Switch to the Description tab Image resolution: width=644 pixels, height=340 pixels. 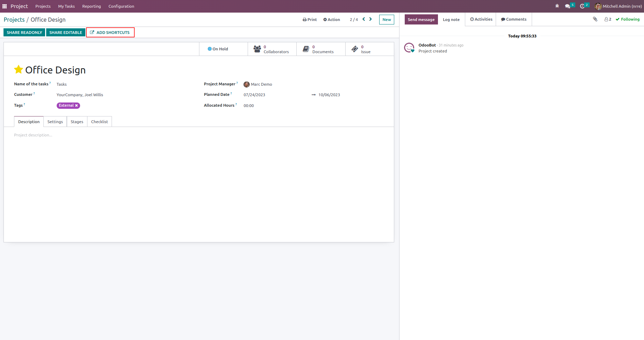pos(29,122)
